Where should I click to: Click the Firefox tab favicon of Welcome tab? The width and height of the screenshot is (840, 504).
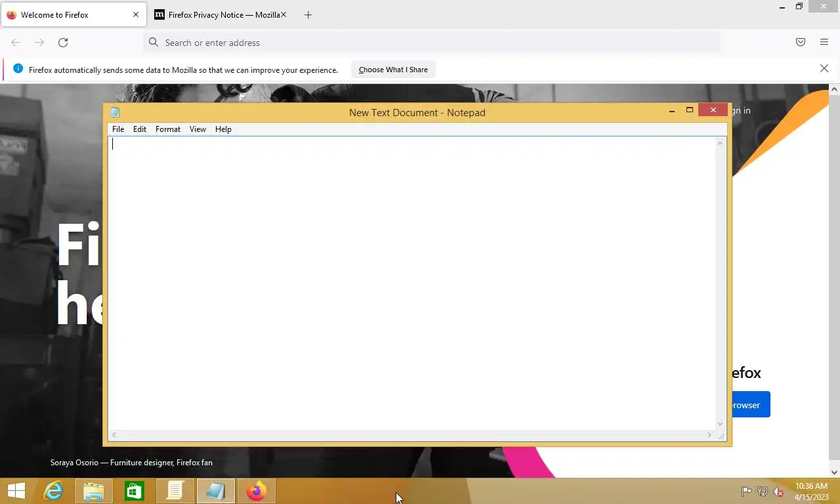tap(11, 14)
